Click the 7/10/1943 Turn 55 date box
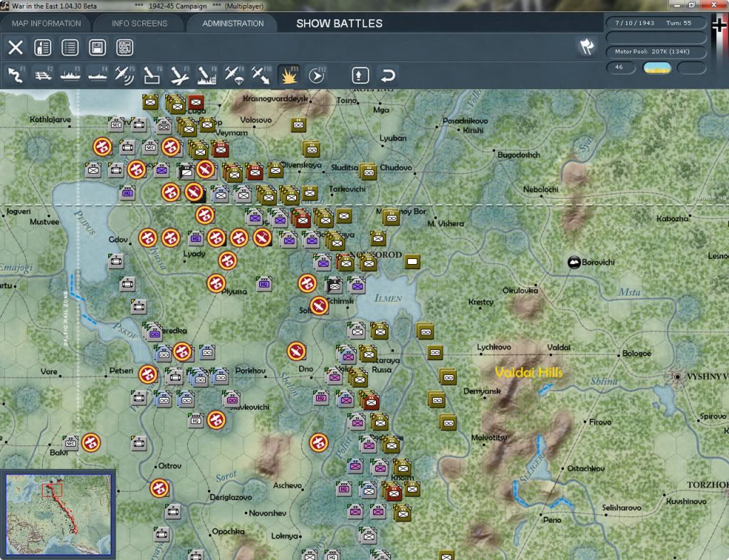 [656, 23]
